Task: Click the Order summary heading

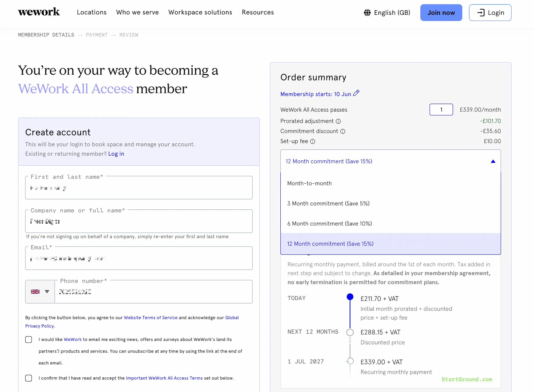Action: (x=313, y=77)
